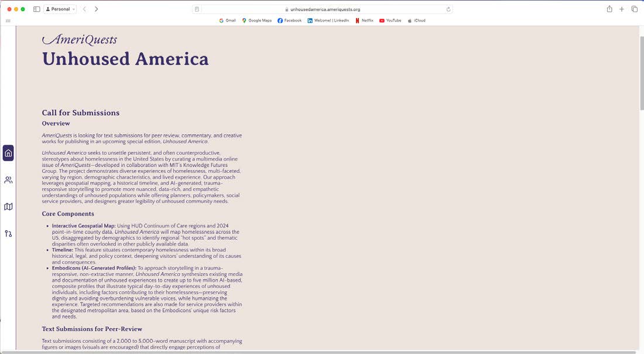Open the Google Maps bookmark
The width and height of the screenshot is (644, 354).
(256, 21)
